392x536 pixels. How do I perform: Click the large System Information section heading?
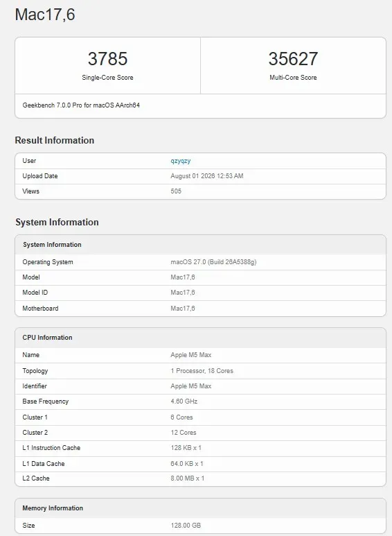(x=57, y=222)
